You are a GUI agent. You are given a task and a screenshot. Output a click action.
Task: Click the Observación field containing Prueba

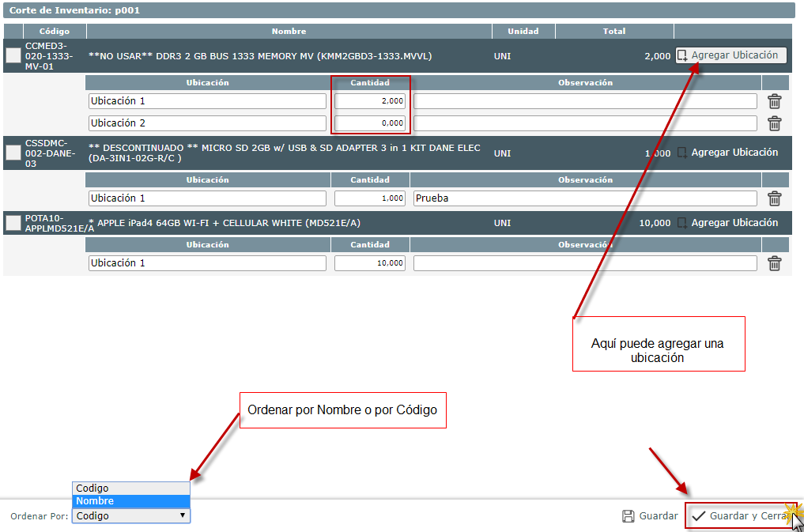(584, 198)
